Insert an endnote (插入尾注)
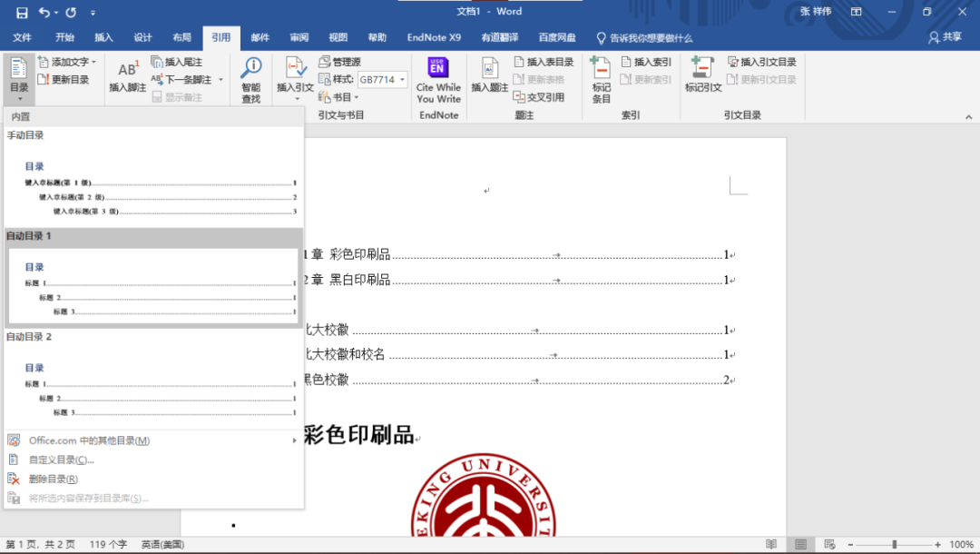This screenshot has height=554, width=980. point(177,62)
